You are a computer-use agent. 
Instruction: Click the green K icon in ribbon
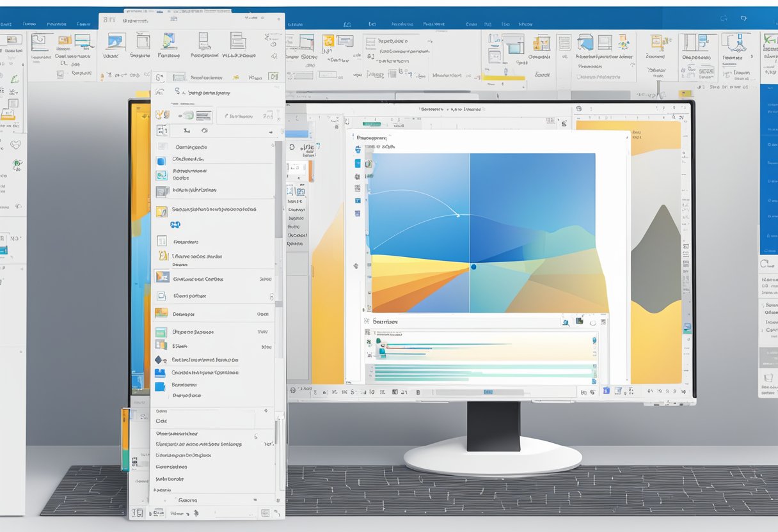(770, 40)
